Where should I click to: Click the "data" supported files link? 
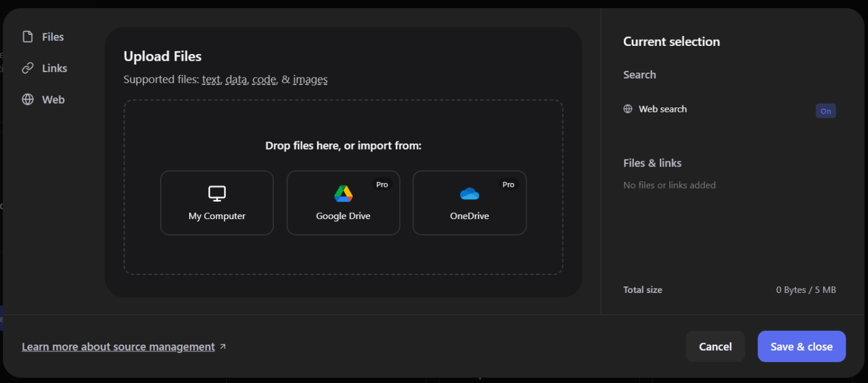tap(236, 79)
